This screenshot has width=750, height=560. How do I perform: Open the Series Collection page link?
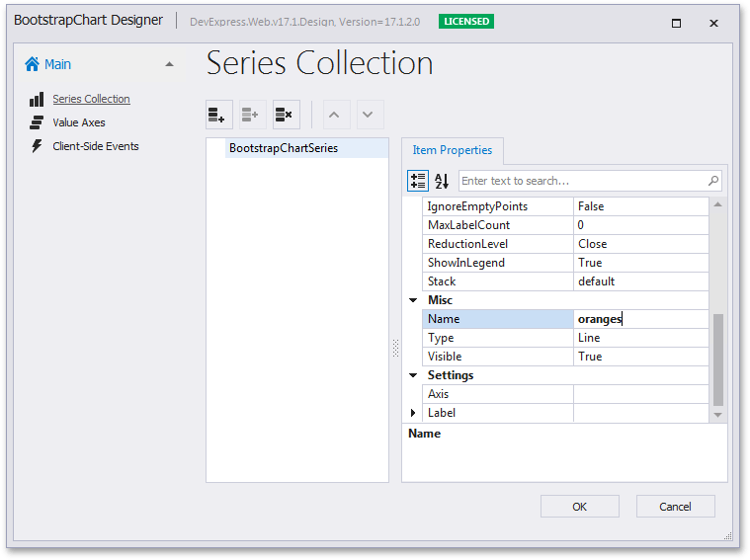(91, 99)
